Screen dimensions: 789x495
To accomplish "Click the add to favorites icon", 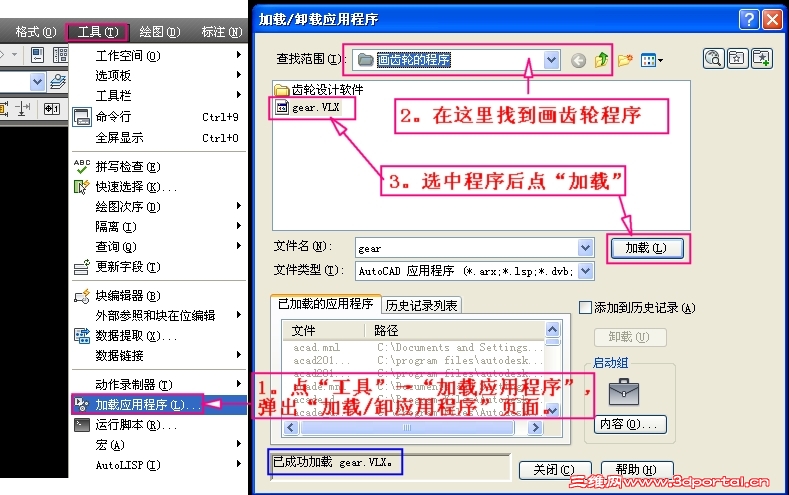I will (761, 58).
